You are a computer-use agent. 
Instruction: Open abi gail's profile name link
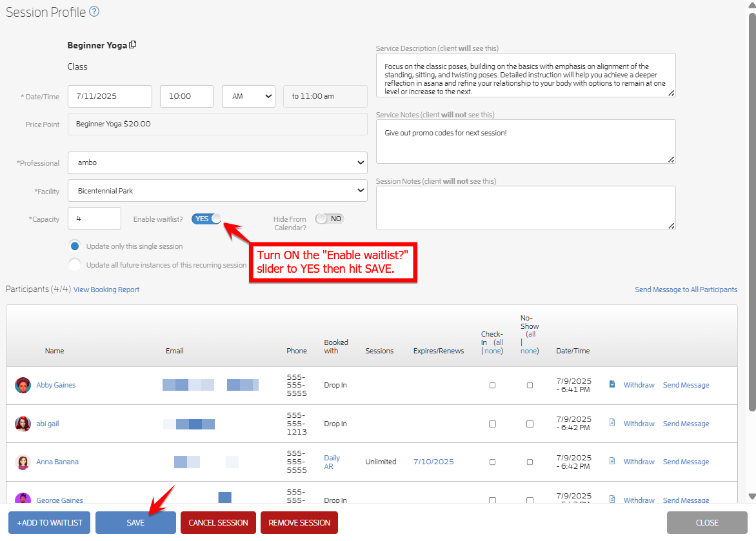pyautogui.click(x=48, y=424)
